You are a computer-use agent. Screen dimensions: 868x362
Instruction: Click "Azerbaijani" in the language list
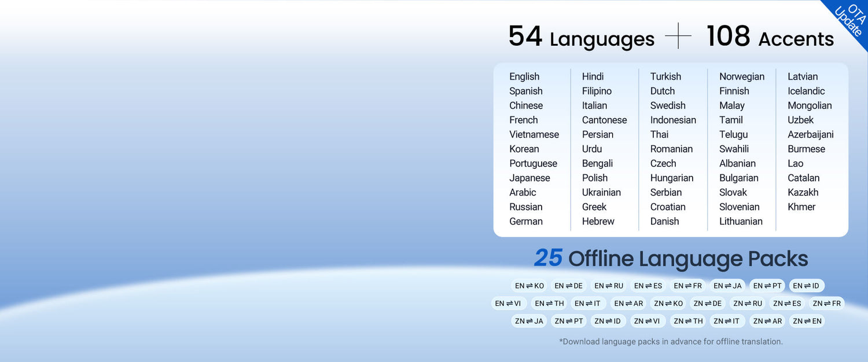(x=811, y=134)
